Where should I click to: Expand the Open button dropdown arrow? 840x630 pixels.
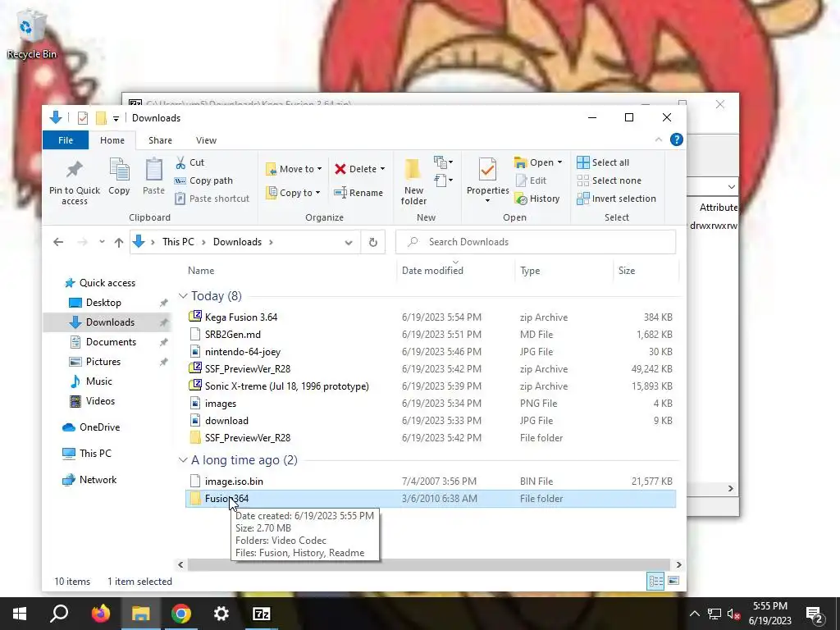coord(559,162)
